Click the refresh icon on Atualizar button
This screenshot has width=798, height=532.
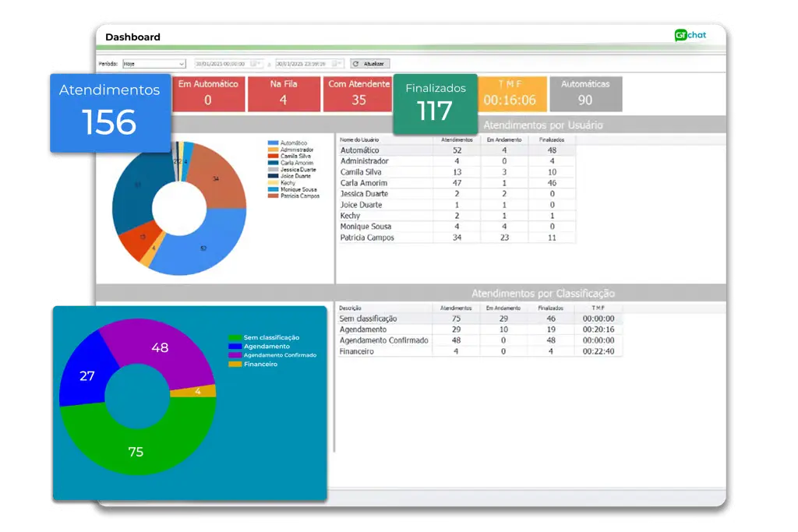[356, 64]
